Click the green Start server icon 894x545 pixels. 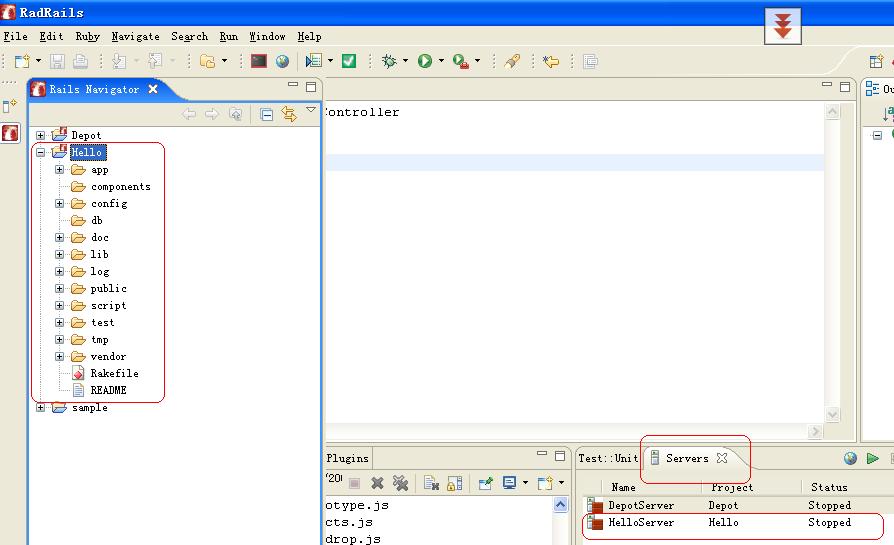pyautogui.click(x=872, y=458)
